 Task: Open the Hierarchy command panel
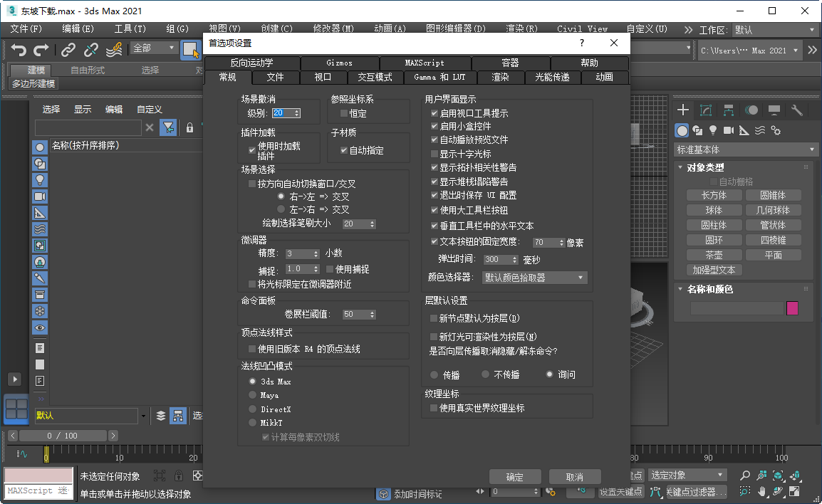(x=729, y=110)
